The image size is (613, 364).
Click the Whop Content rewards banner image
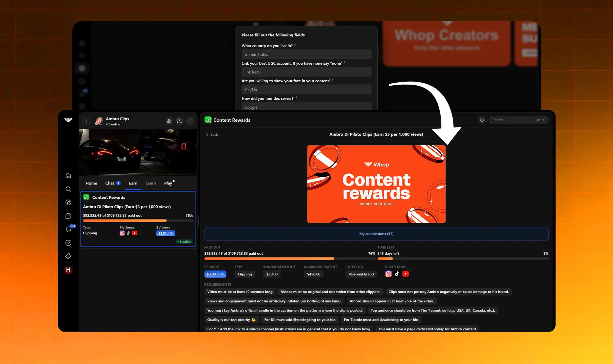(376, 184)
